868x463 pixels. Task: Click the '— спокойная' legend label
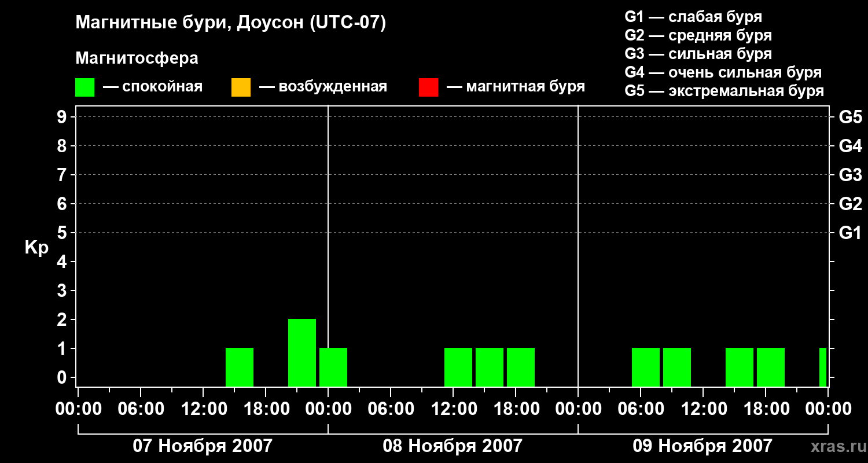pos(153,87)
